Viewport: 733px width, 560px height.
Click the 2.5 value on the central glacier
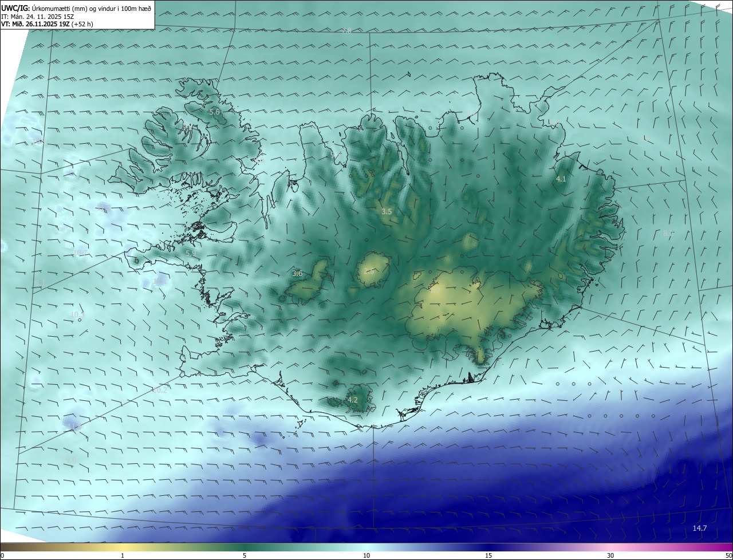369,271
